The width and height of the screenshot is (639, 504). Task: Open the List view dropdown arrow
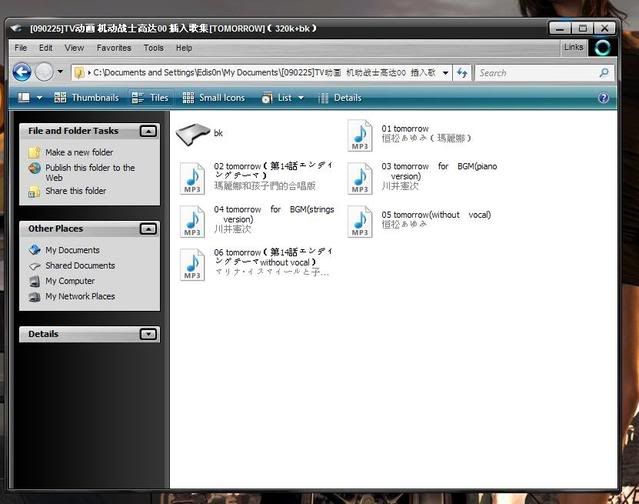tap(299, 98)
